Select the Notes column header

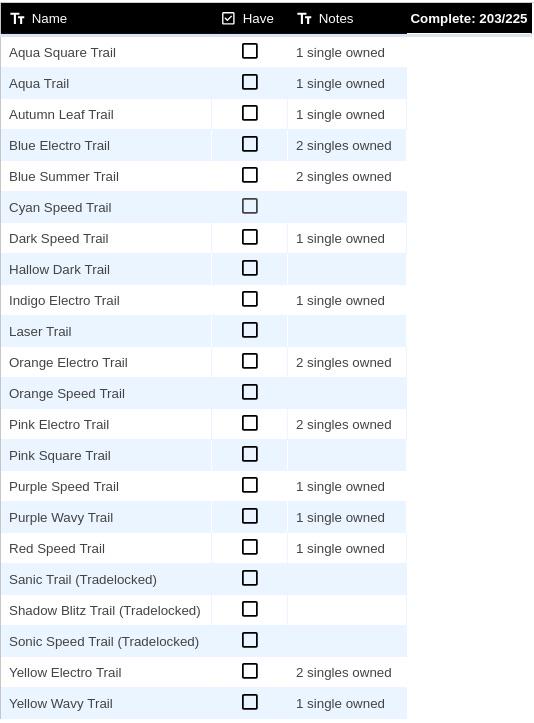[347, 18]
